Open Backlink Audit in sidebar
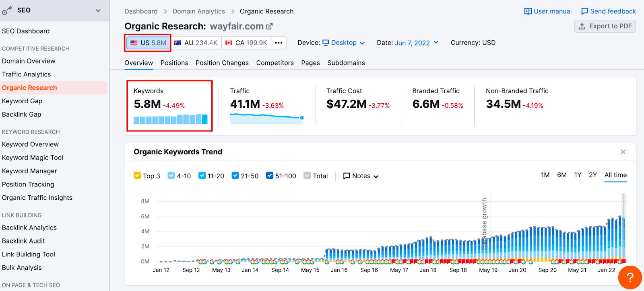 click(23, 241)
